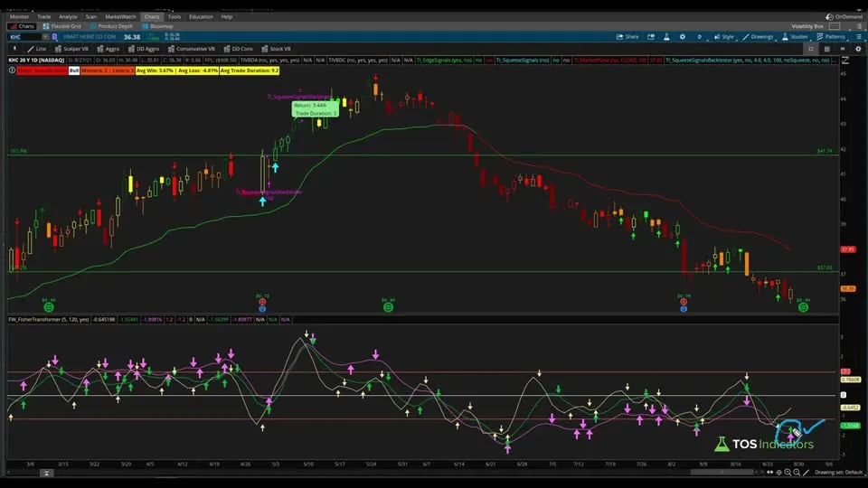The image size is (868, 488).
Task: Open the OnDemand feature
Action: tap(844, 16)
